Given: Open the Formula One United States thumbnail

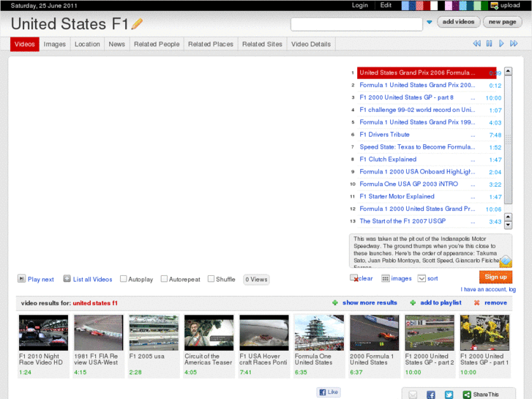Looking at the screenshot, I should (319, 332).
